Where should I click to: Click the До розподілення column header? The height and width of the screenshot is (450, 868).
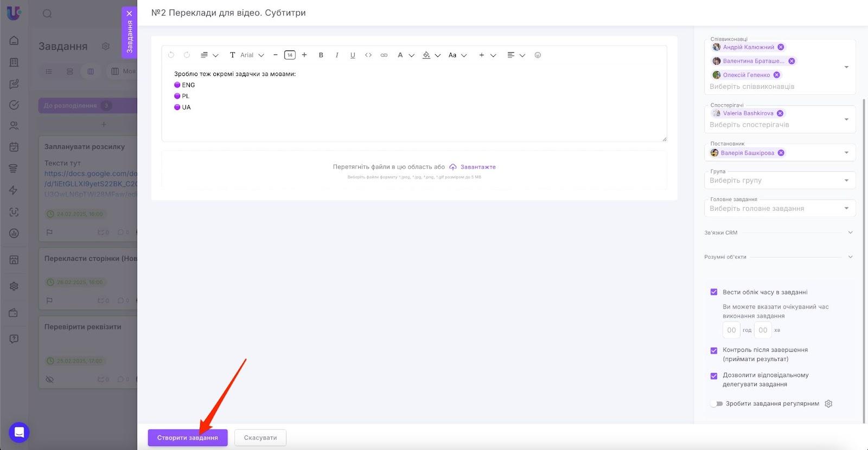[87, 106]
